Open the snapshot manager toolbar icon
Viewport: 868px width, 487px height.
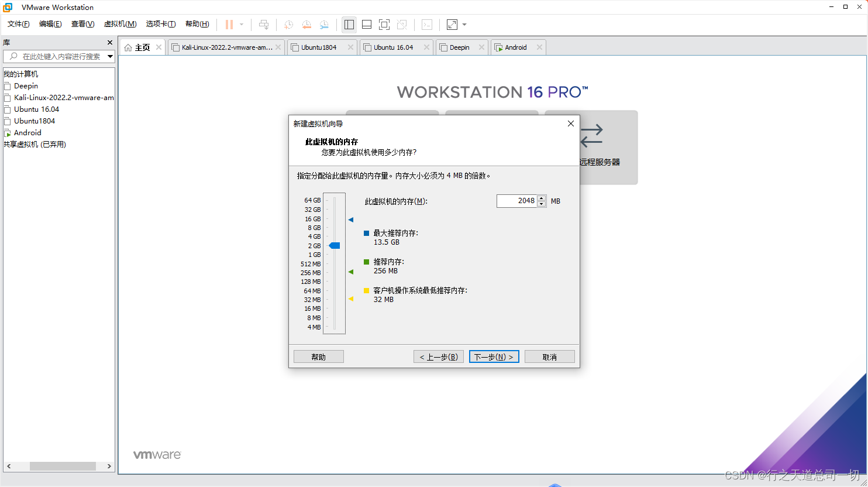click(x=324, y=25)
